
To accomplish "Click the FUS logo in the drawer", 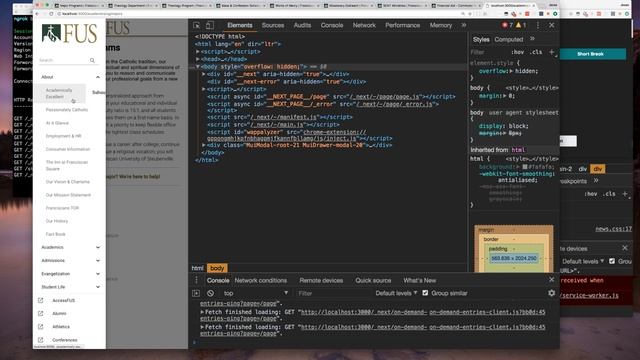I will 69,33.
